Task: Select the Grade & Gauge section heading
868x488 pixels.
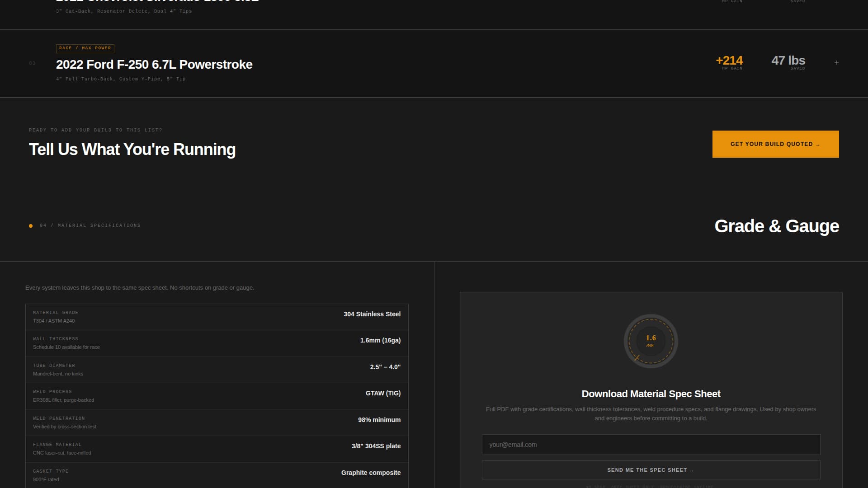Action: point(777,226)
